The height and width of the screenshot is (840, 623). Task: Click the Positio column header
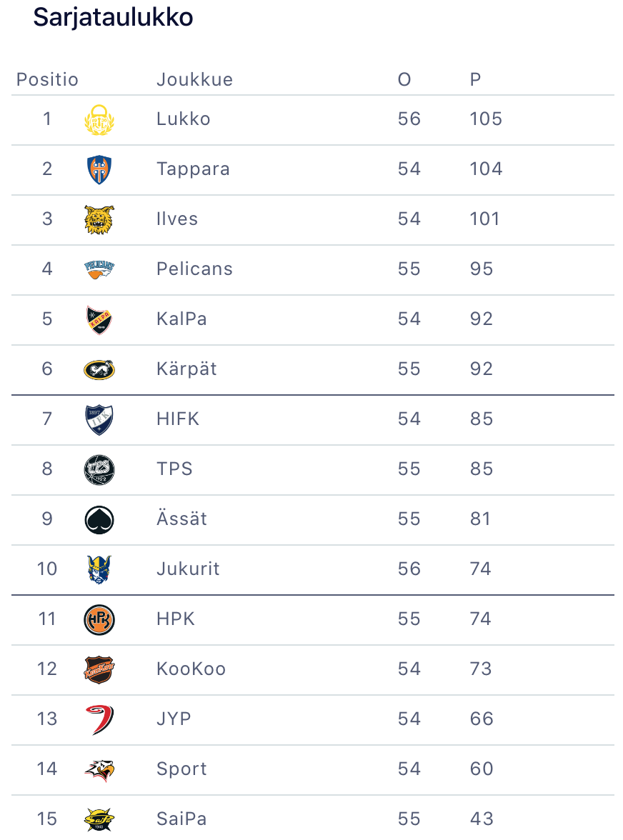(47, 79)
